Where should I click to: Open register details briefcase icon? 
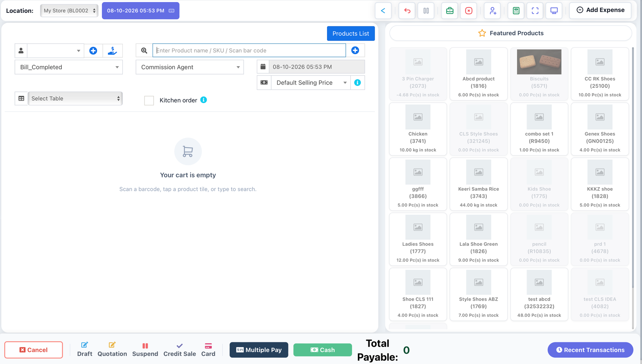pyautogui.click(x=450, y=11)
